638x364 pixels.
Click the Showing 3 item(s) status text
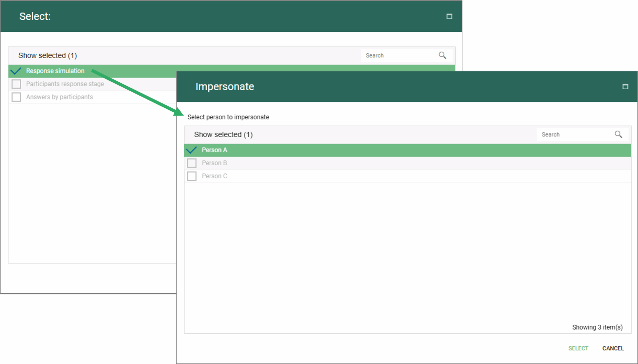coord(597,327)
